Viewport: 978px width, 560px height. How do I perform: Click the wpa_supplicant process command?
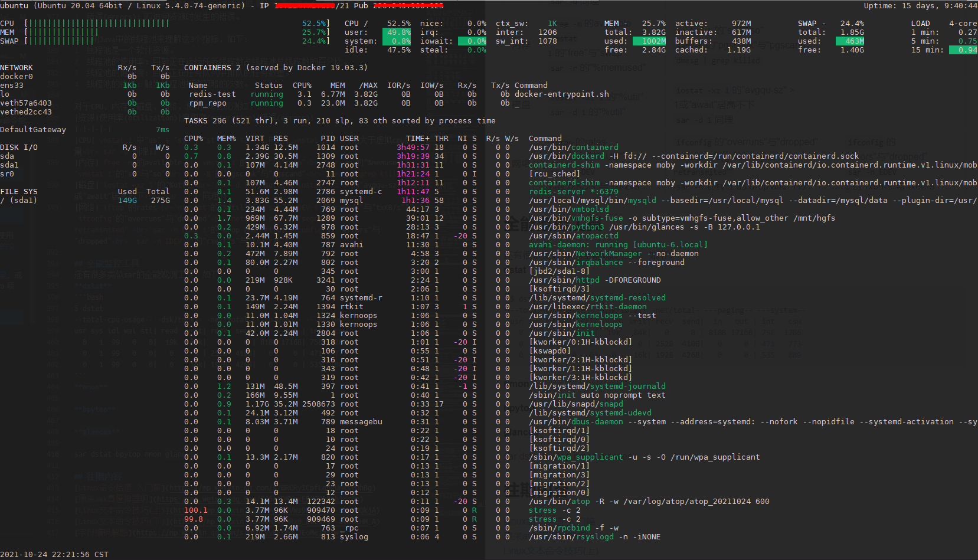click(645, 457)
